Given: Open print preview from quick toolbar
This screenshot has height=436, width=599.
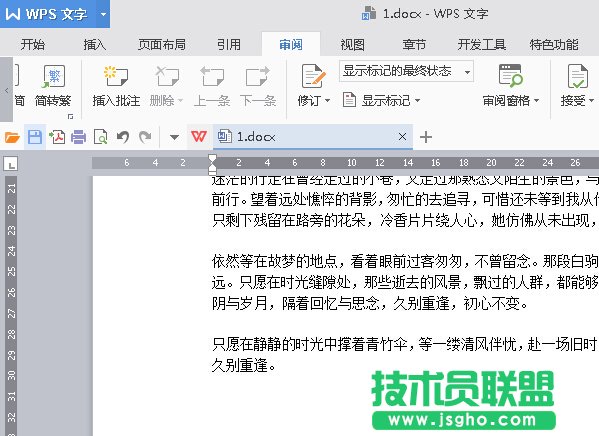Looking at the screenshot, I should 100,137.
